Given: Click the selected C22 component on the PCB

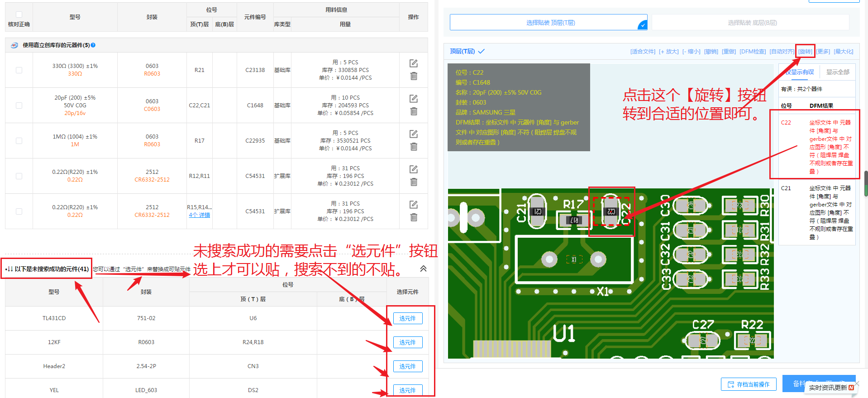Looking at the screenshot, I should (611, 211).
